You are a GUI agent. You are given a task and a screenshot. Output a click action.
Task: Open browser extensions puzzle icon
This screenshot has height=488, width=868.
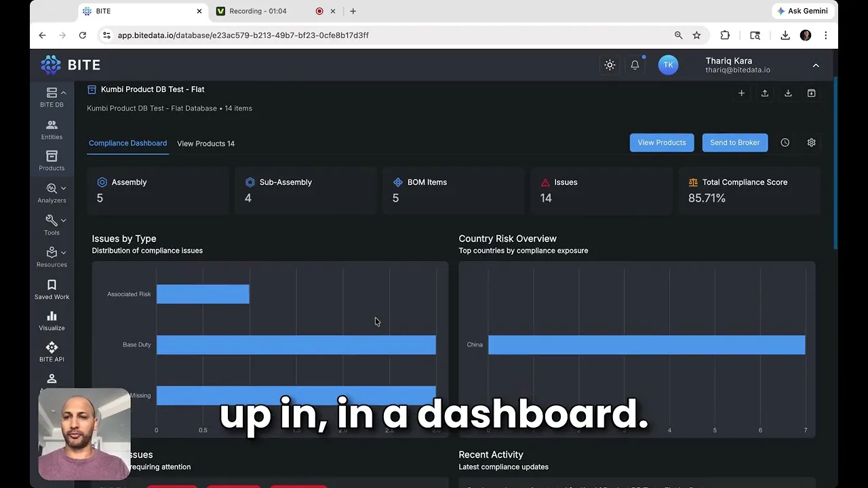pos(725,35)
